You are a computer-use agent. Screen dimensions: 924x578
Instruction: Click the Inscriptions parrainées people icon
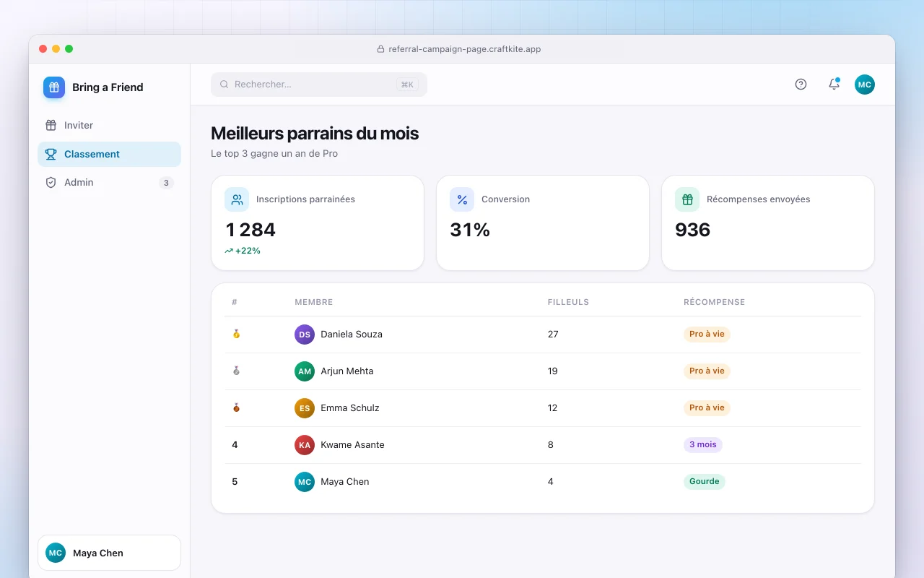pyautogui.click(x=237, y=199)
